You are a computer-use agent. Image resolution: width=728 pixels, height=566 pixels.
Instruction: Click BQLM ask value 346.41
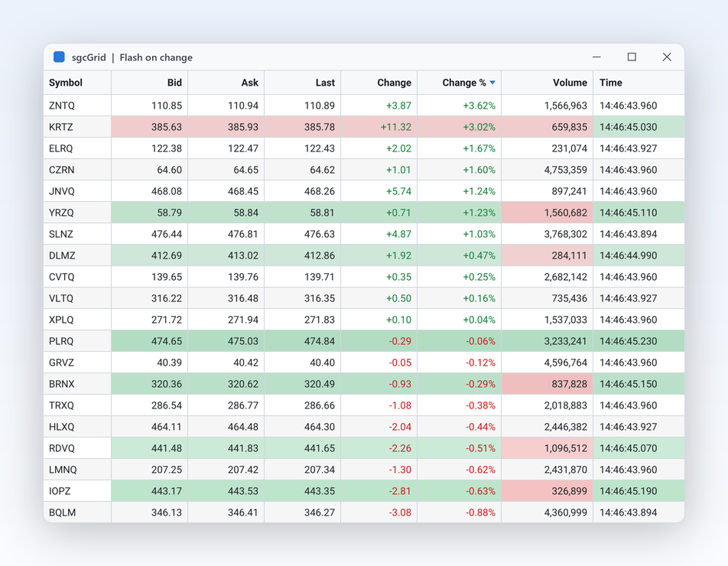pyautogui.click(x=226, y=512)
